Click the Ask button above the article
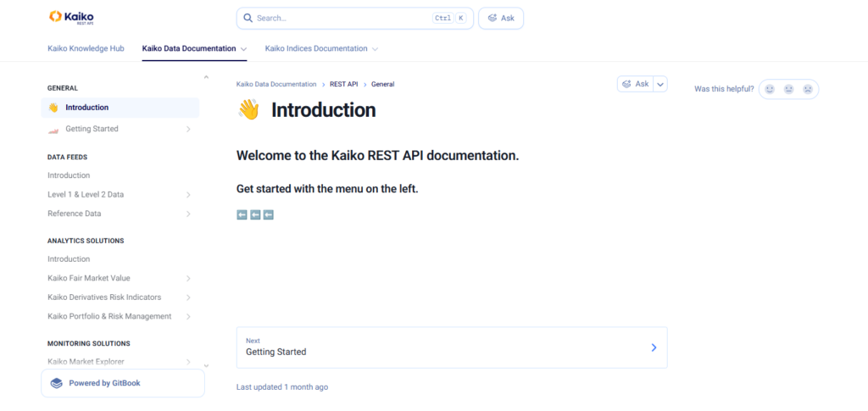868x411 pixels. pyautogui.click(x=636, y=84)
